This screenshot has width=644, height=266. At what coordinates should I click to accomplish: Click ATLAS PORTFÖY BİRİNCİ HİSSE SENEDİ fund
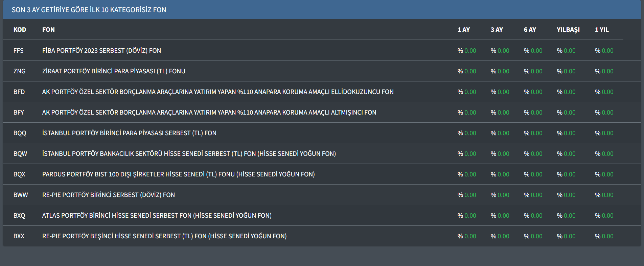click(x=157, y=216)
